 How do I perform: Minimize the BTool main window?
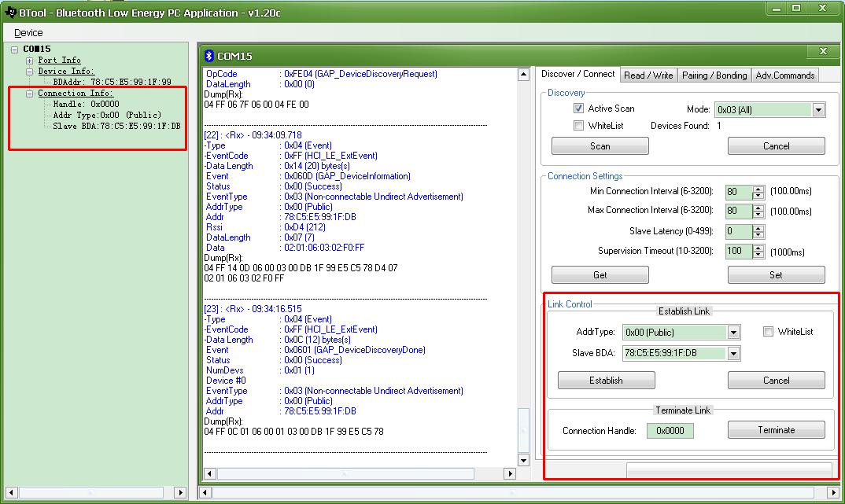tap(776, 9)
